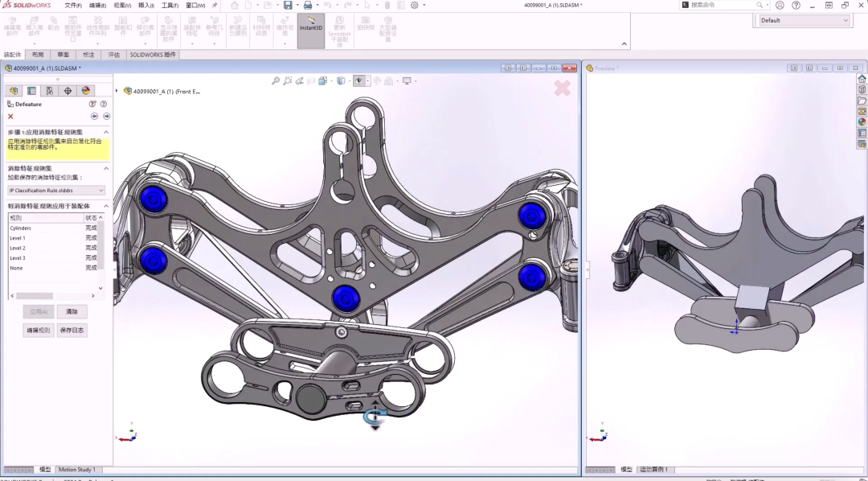Click the 保存日志 button
Viewport: 868px width, 481px height.
tap(72, 331)
